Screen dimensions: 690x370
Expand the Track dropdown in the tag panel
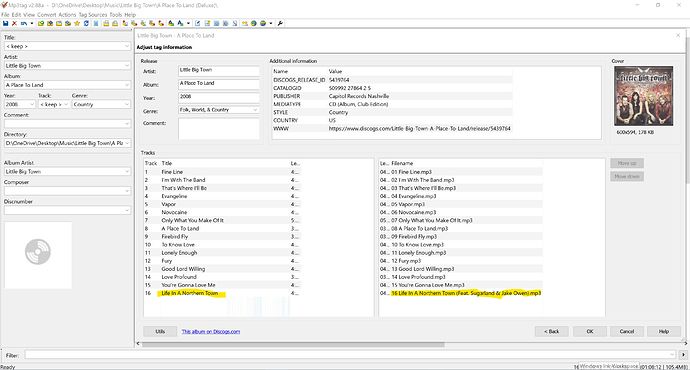pyautogui.click(x=66, y=104)
